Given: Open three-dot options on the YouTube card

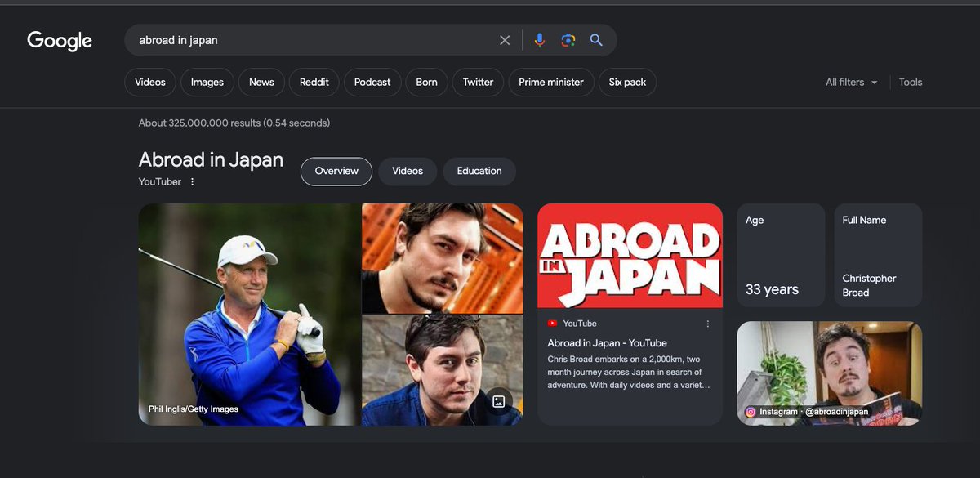Looking at the screenshot, I should click(708, 324).
